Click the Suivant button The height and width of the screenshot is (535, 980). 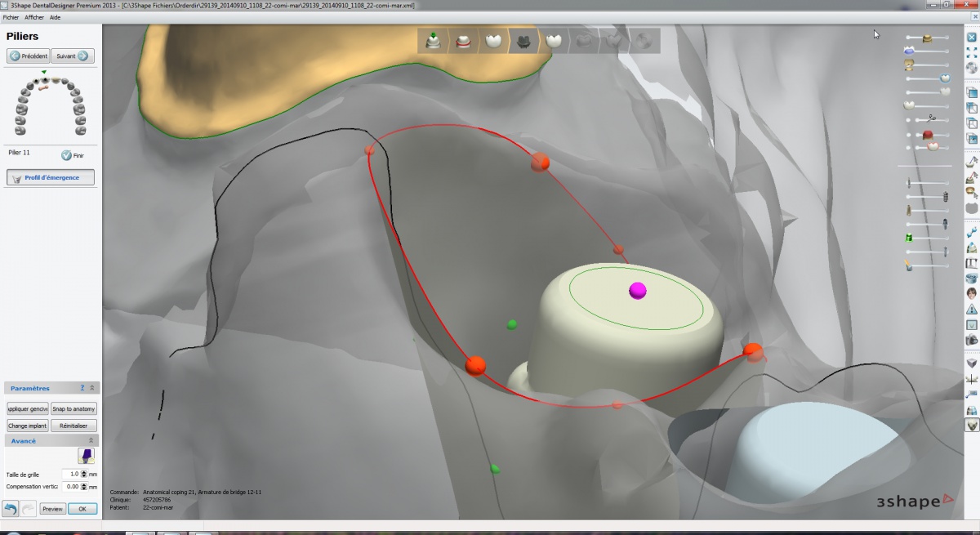tap(73, 56)
